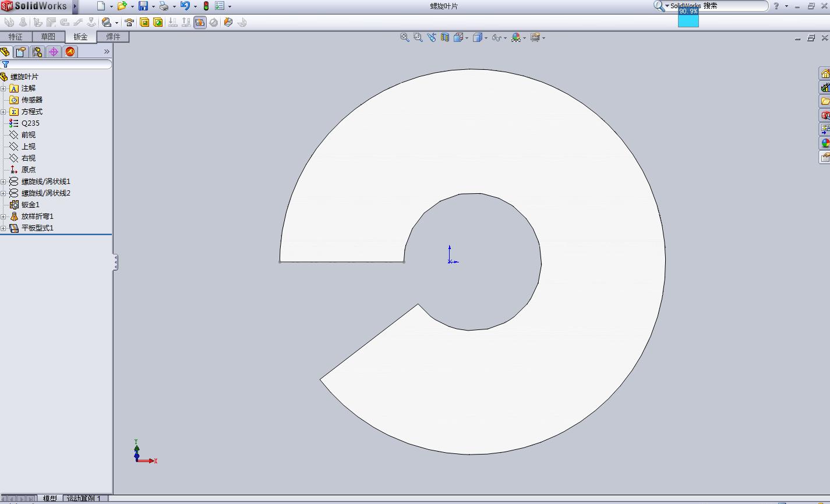Click the Simple Hole tool

tap(158, 22)
